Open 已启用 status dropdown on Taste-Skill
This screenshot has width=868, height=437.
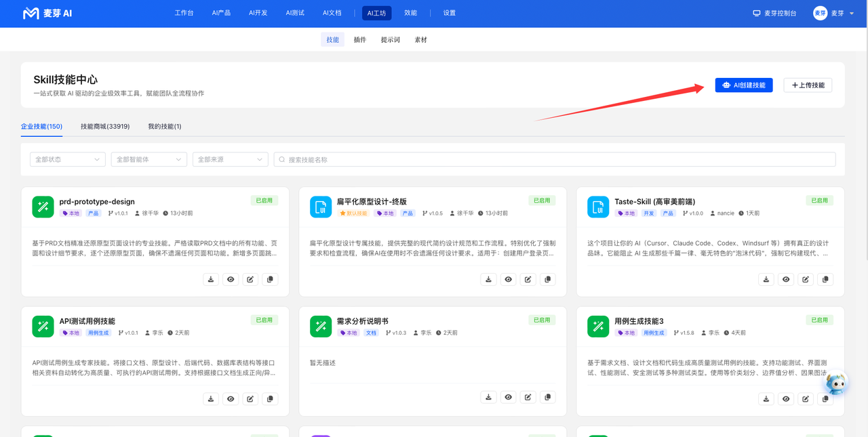click(819, 201)
